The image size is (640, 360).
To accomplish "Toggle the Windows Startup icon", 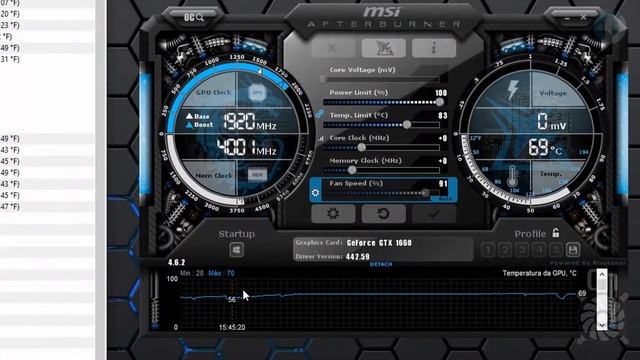I will coord(236,250).
